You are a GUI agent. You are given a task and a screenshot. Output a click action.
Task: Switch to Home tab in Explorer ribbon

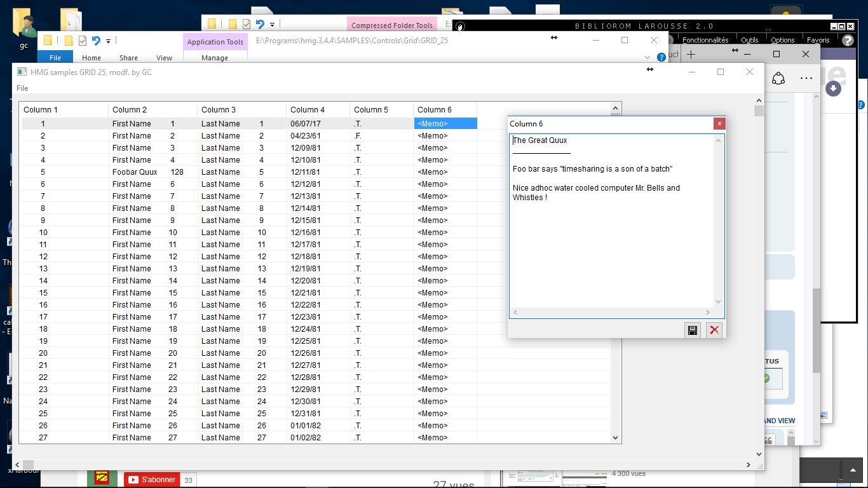[92, 58]
